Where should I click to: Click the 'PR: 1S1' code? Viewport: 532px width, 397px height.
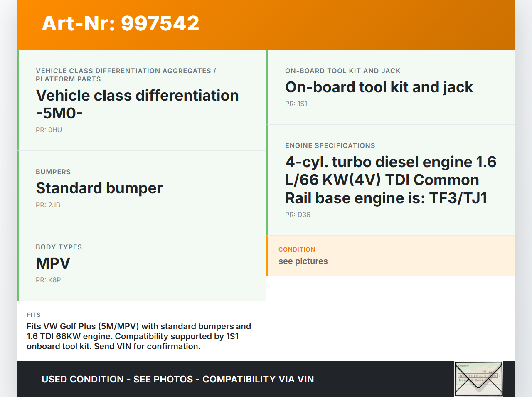[296, 104]
